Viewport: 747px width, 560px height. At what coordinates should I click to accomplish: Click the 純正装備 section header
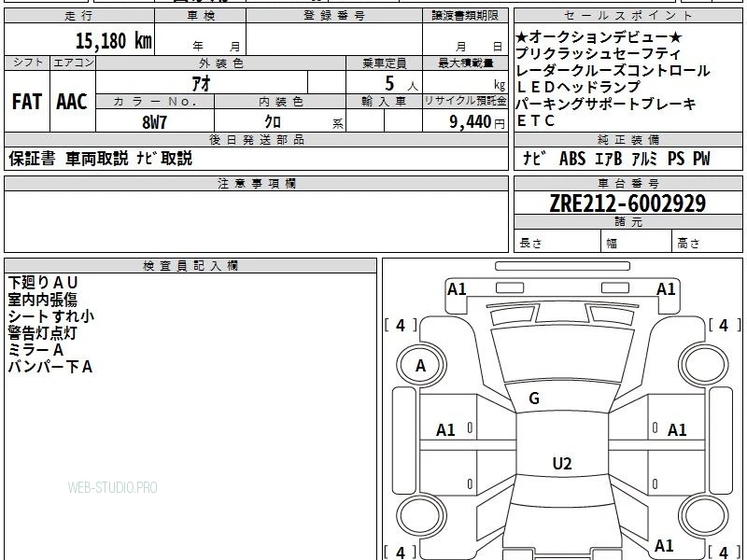tap(627, 139)
